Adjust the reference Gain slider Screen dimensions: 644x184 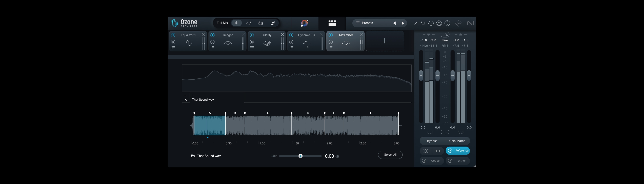point(300,156)
